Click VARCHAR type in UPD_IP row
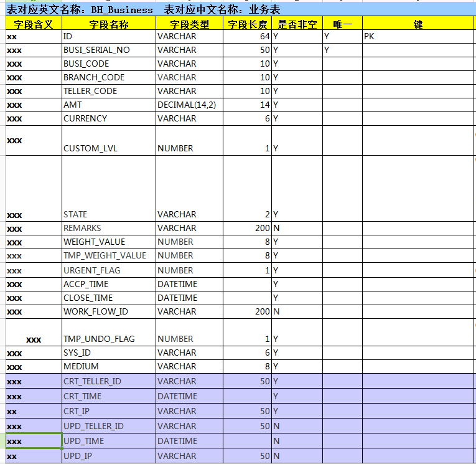Screen dimensions: 476x464 pos(189,456)
